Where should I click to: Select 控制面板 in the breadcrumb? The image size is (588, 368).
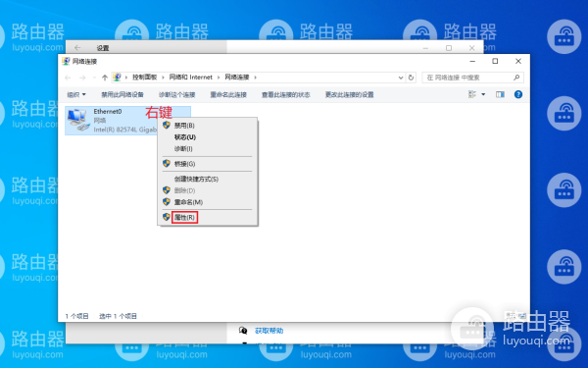coord(144,78)
